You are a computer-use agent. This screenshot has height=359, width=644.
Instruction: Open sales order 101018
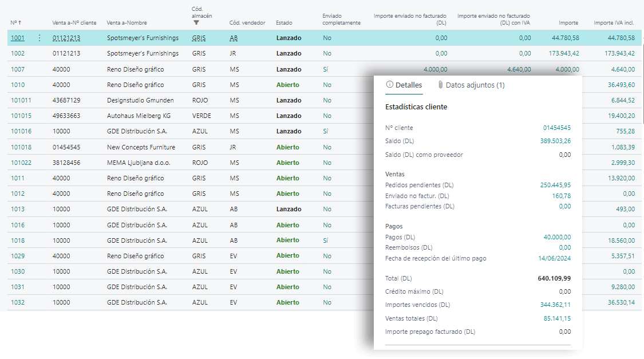click(21, 147)
